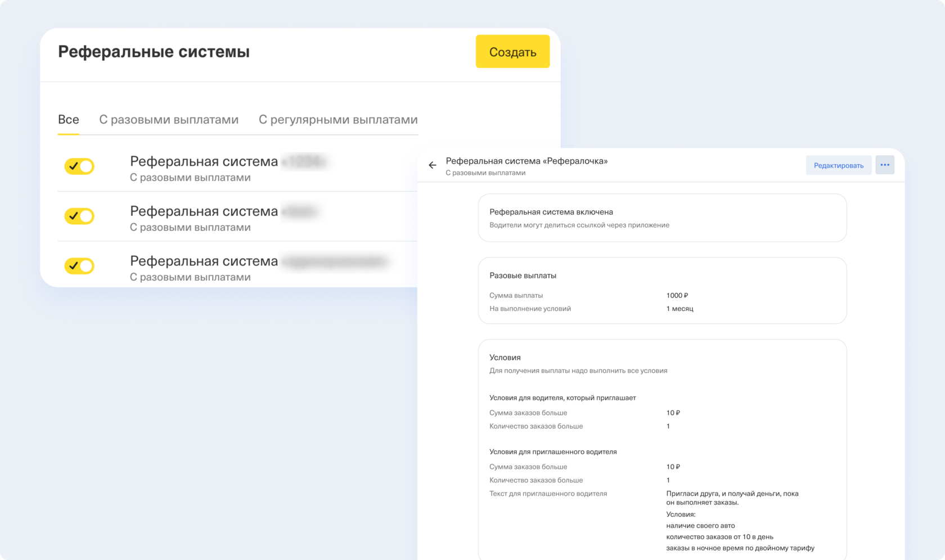
Task: Switch to the С разовыми выплатами tab
Action: (169, 120)
